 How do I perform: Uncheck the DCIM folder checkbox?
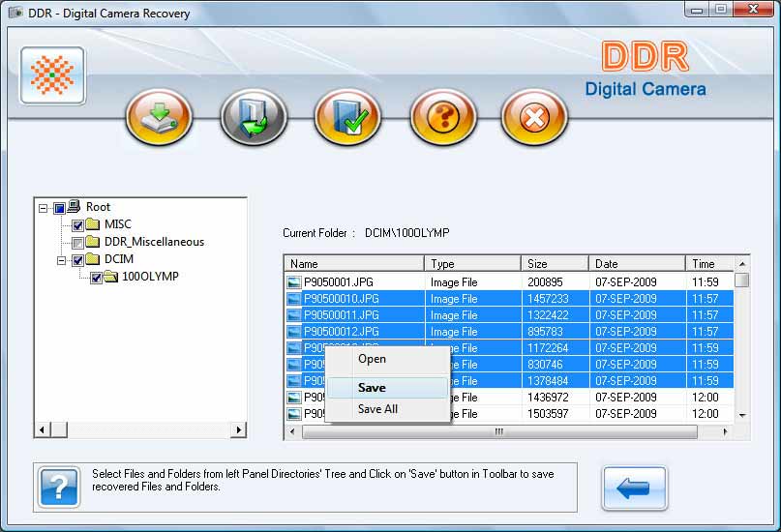coord(77,260)
